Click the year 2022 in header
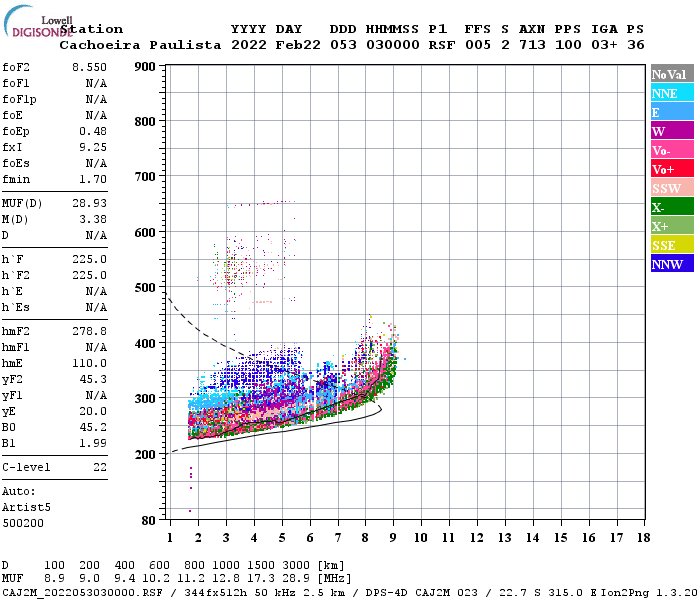The image size is (700, 600). click(x=248, y=45)
